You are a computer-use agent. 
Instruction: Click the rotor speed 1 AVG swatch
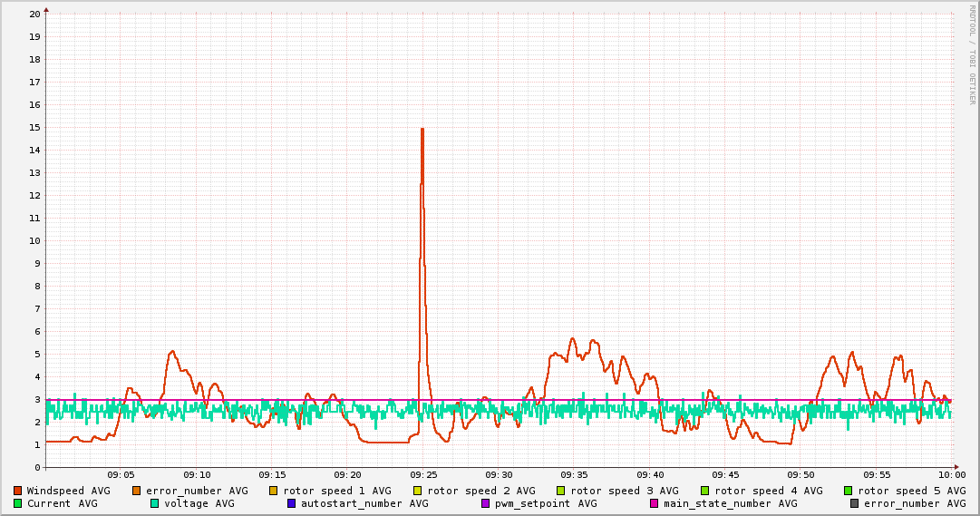coord(273,491)
